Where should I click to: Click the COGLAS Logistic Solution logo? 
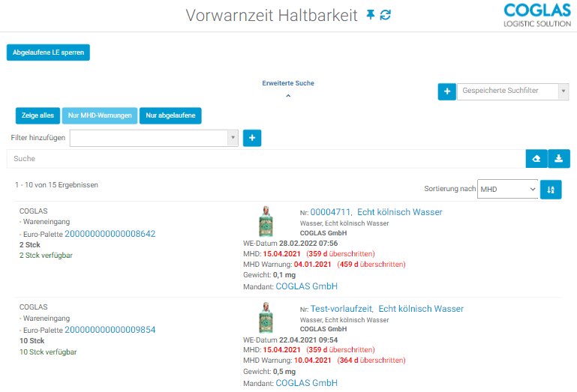[537, 15]
